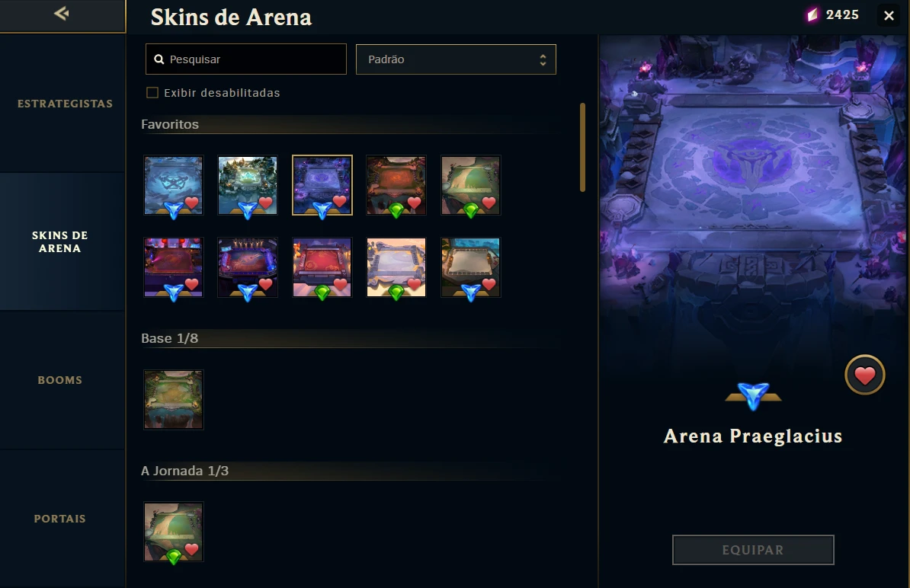Screen dimensions: 910x588
Task: Click the Padrão dropdown arrows
Action: tap(543, 59)
